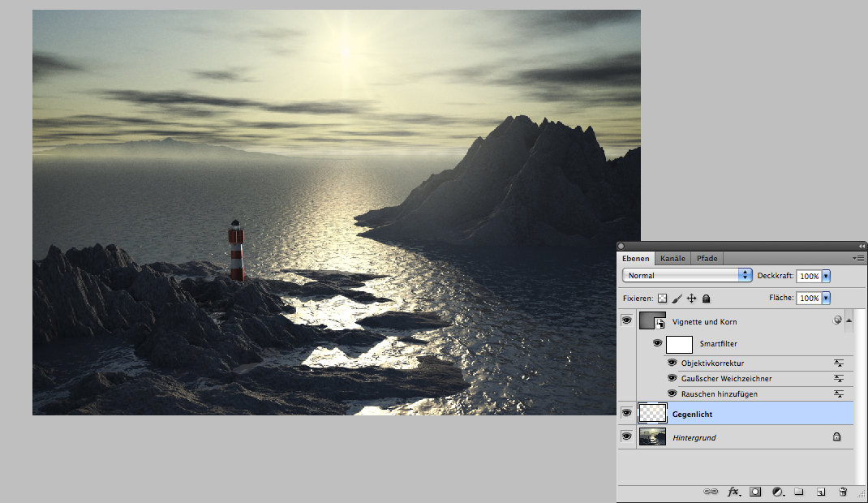Add a layer mask using mask icon
Screen dimensions: 868x503
pos(755,492)
